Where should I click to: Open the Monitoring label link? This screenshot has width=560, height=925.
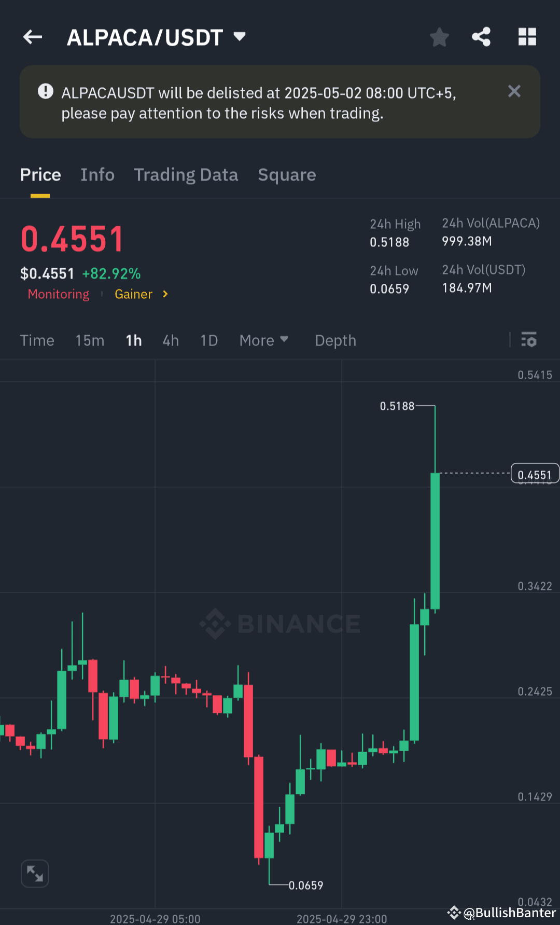(x=58, y=294)
